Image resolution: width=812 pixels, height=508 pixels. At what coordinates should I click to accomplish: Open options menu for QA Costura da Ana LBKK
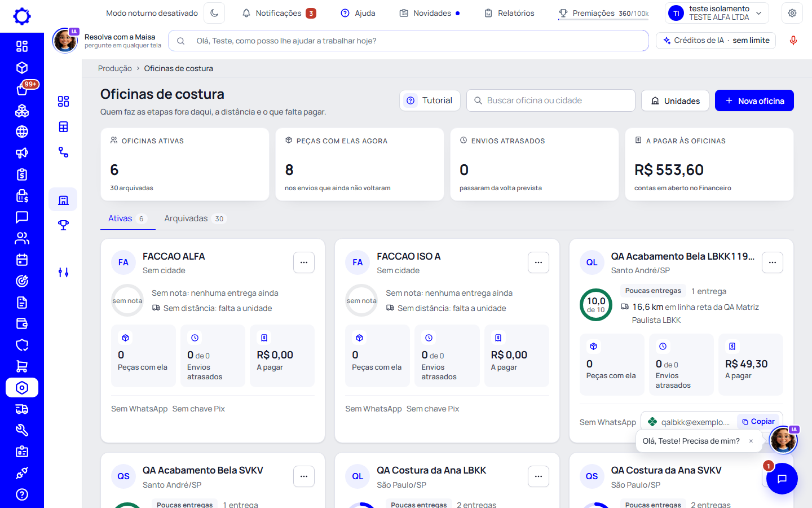pos(539,476)
